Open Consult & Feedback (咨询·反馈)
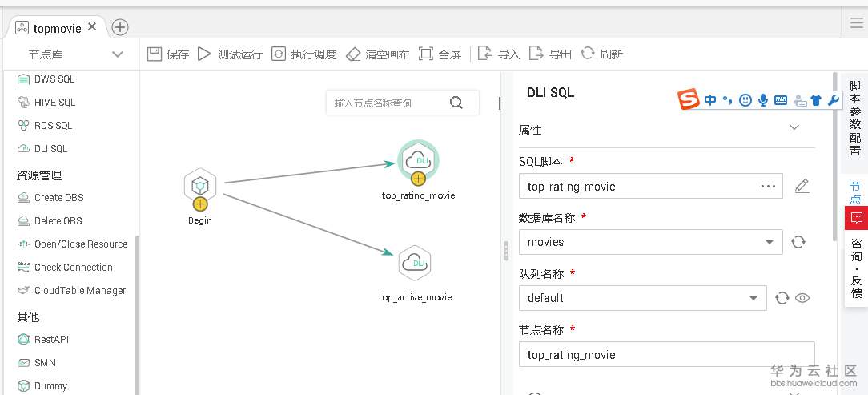This screenshot has height=395, width=868. point(856,268)
